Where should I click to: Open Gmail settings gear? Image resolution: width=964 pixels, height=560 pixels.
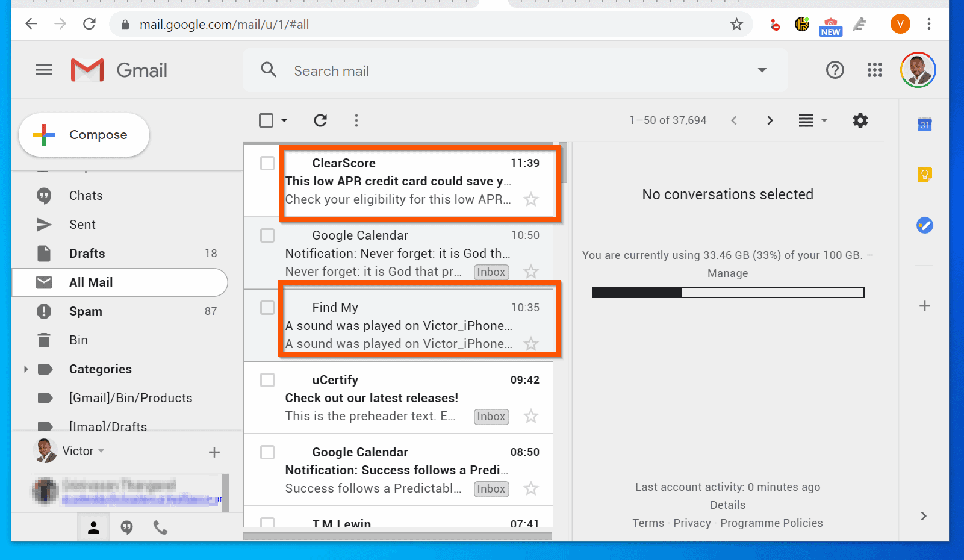860,120
